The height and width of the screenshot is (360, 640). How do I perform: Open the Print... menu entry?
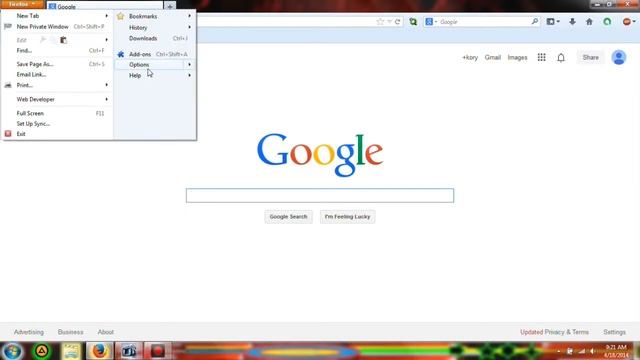pos(24,85)
